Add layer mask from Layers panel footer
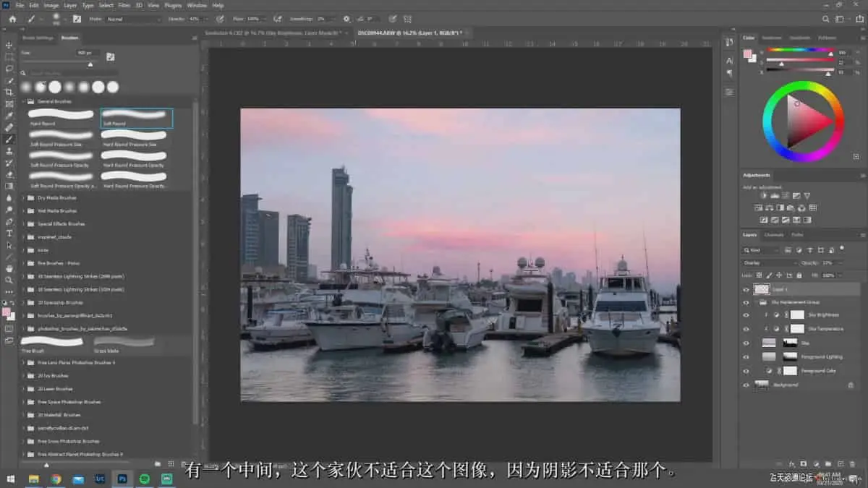 coord(804,463)
